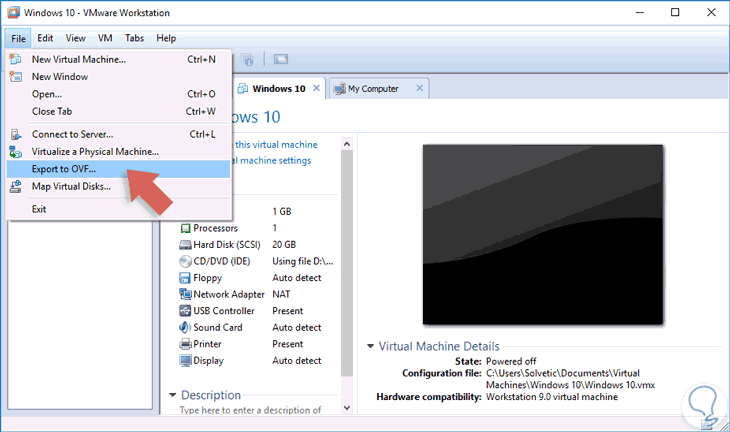730x432 pixels.
Task: Select the USB Controller label
Action: pos(224,310)
